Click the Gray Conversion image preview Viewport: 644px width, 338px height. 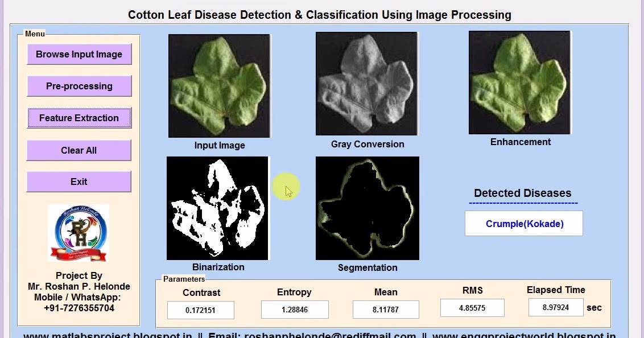[x=366, y=83]
